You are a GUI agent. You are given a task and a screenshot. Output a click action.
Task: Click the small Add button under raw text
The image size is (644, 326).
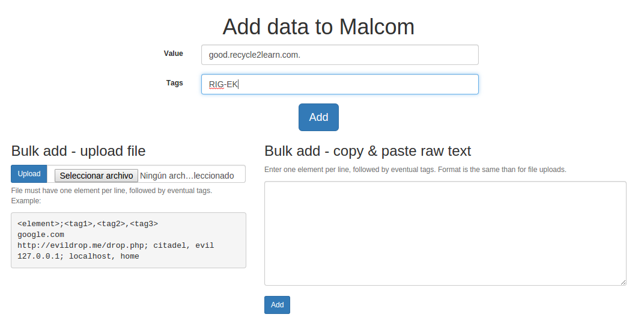click(277, 304)
